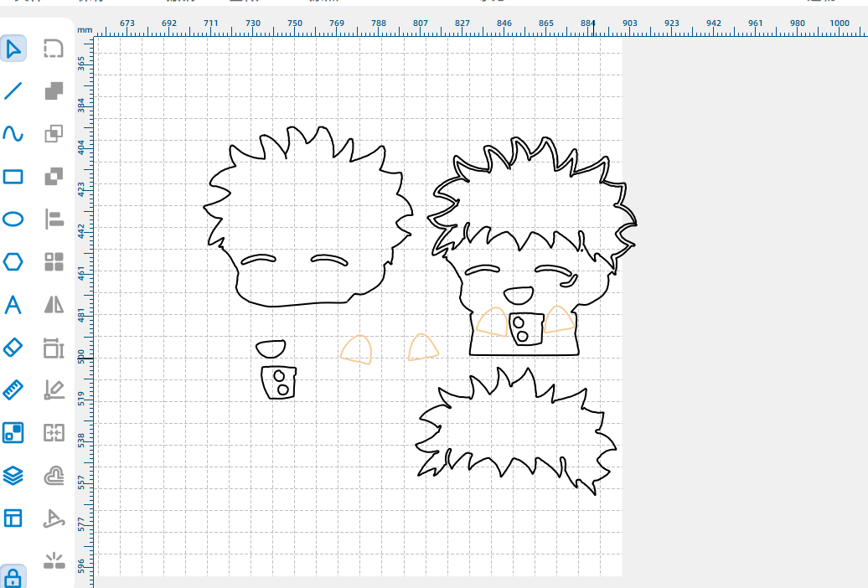
Task: Activate the eraser tool
Action: 13,347
